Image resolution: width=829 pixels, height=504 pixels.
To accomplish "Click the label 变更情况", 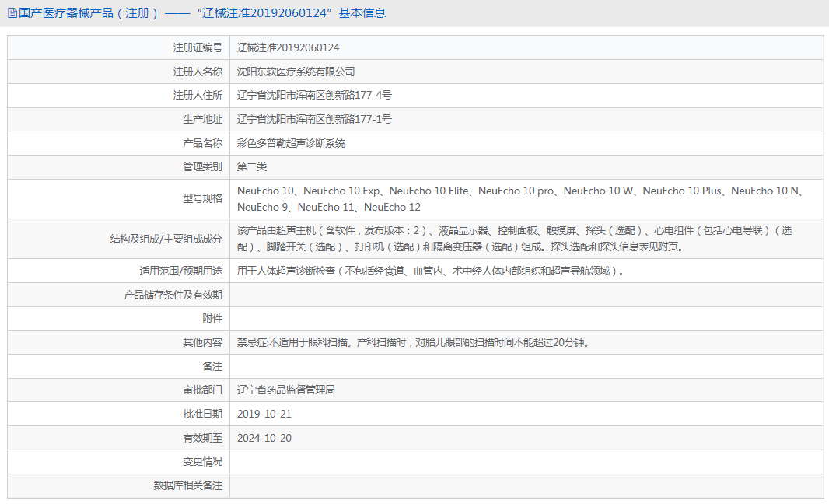I will pyautogui.click(x=202, y=462).
